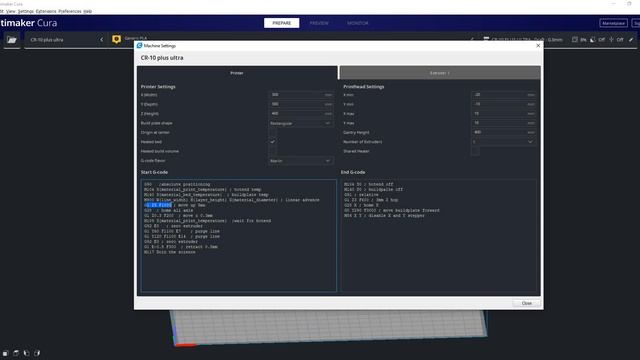
Task: Switch to the Extruder 1 tab
Action: pyautogui.click(x=440, y=73)
